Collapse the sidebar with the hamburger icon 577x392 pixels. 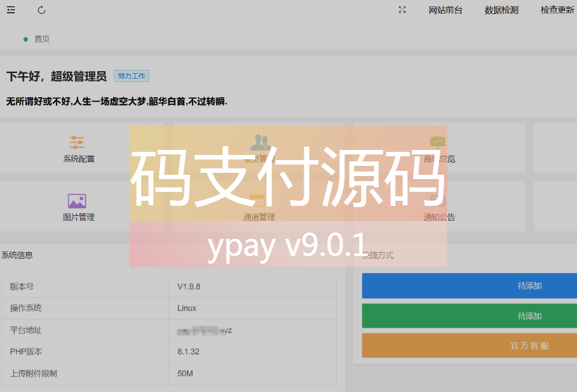coord(10,10)
